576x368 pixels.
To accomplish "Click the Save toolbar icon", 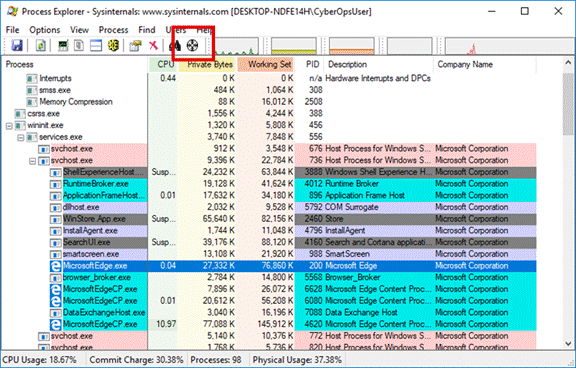I will [17, 46].
